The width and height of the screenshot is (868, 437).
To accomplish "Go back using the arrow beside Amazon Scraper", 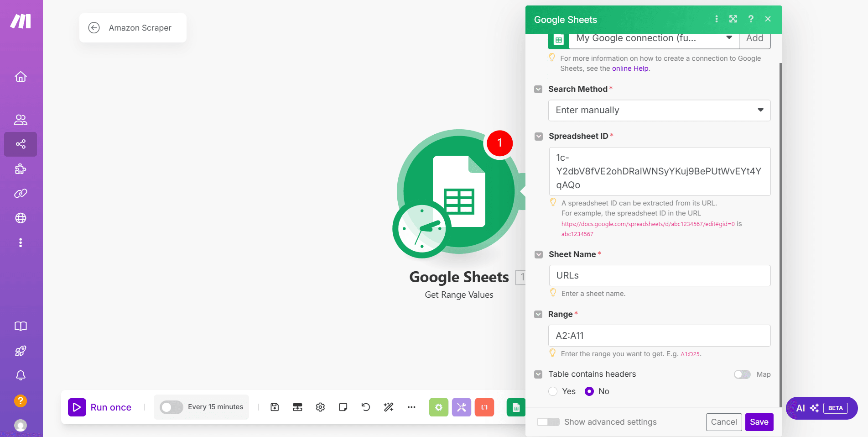I will coord(94,28).
